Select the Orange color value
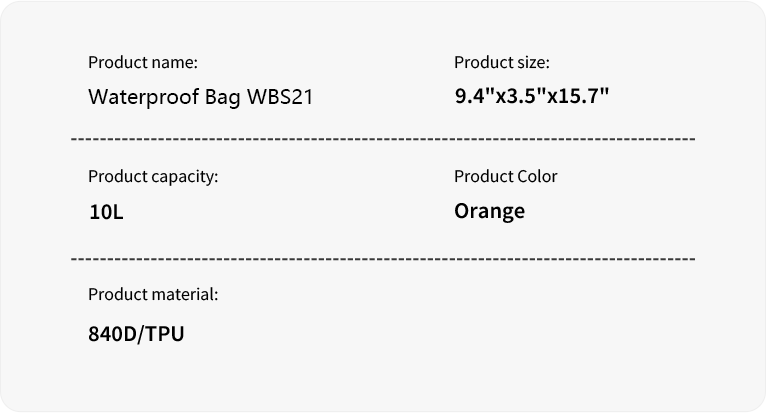 [489, 212]
